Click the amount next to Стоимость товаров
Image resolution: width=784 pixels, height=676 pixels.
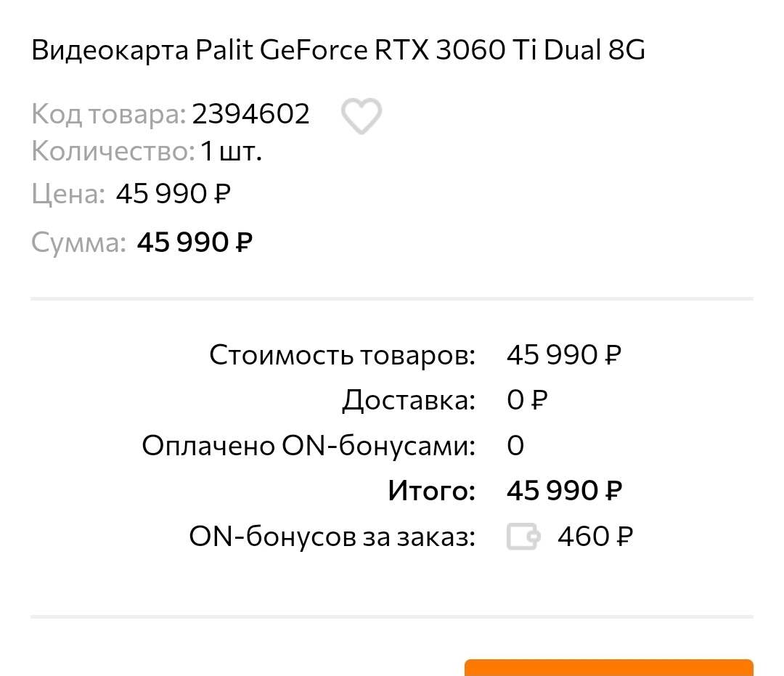[x=564, y=355]
